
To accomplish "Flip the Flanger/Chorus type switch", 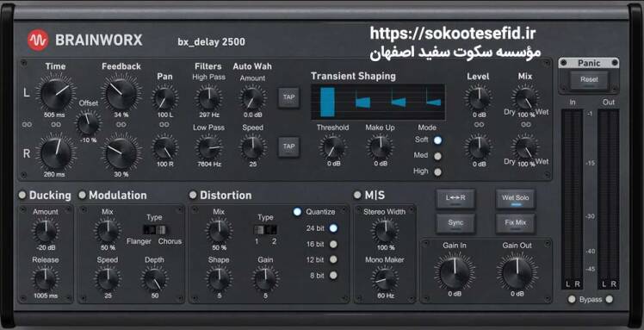I will tap(154, 229).
